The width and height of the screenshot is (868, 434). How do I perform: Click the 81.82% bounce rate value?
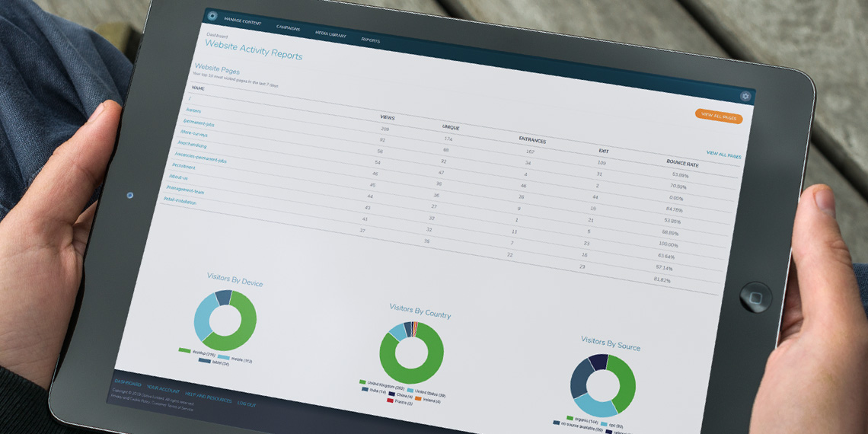coord(662,280)
